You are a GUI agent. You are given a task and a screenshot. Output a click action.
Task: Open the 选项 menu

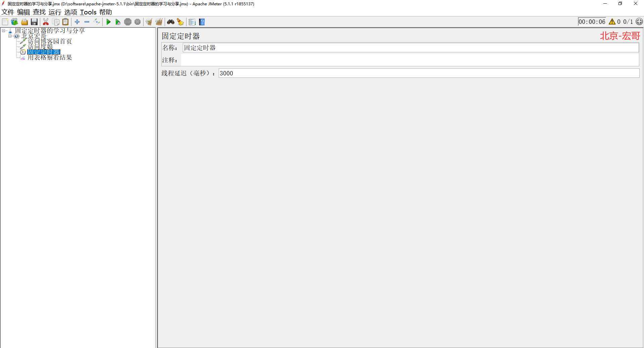71,12
